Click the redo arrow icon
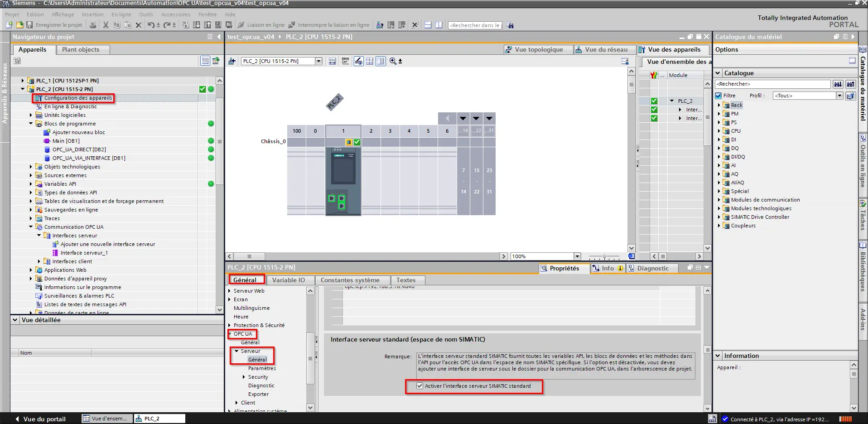This screenshot has height=424, width=868. click(x=167, y=25)
